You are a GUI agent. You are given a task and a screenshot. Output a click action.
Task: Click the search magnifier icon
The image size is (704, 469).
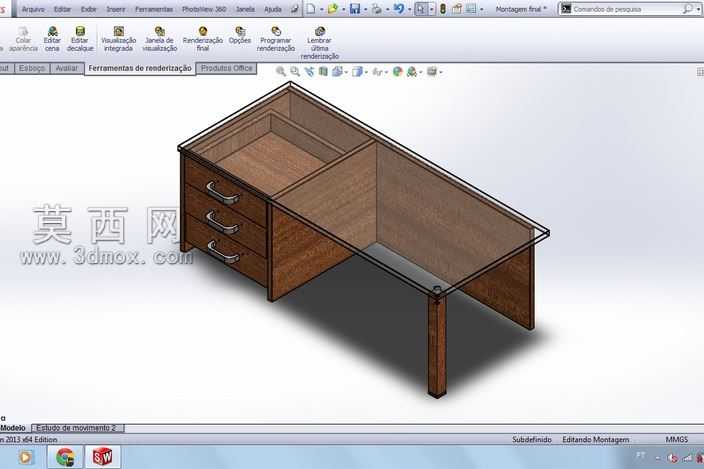tap(687, 9)
